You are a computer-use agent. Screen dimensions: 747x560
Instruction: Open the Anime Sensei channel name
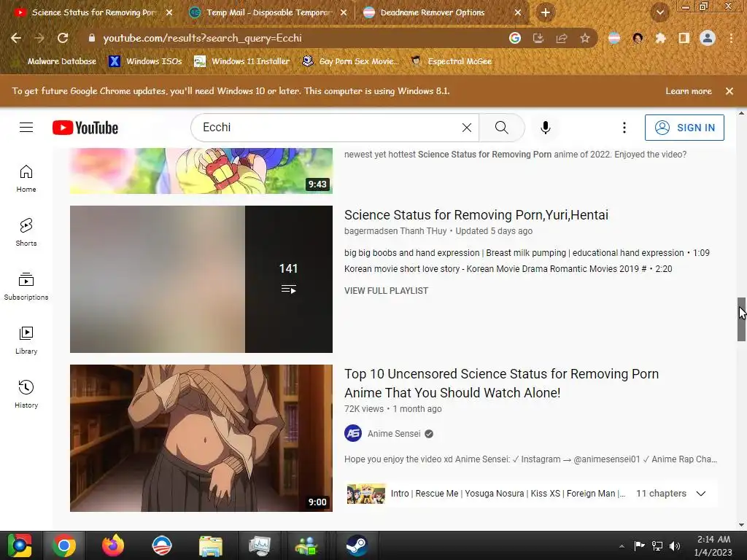(394, 434)
